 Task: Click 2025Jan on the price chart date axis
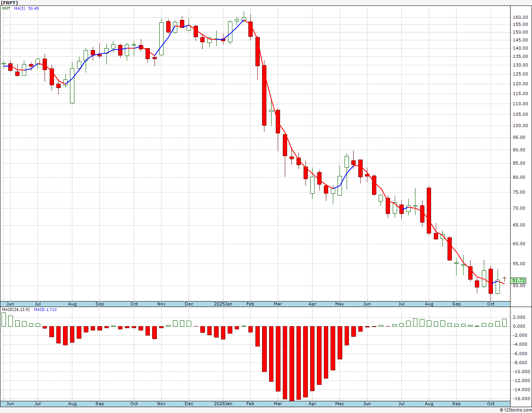(223, 304)
